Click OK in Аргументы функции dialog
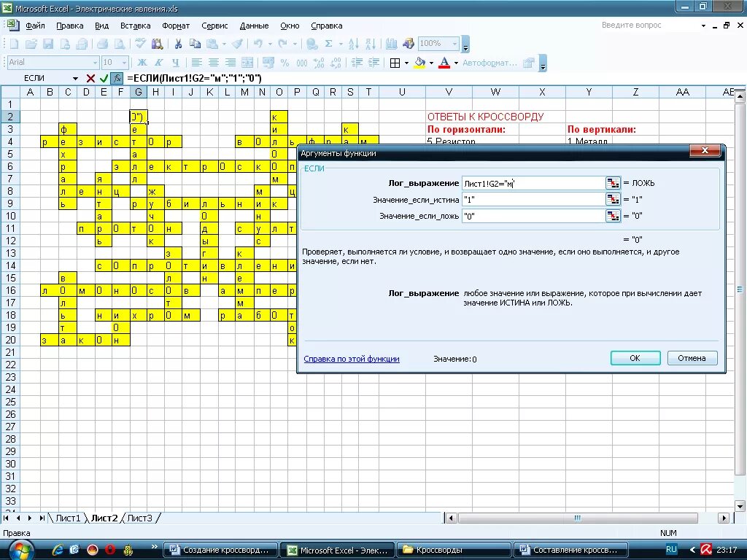747x560 pixels. [635, 358]
